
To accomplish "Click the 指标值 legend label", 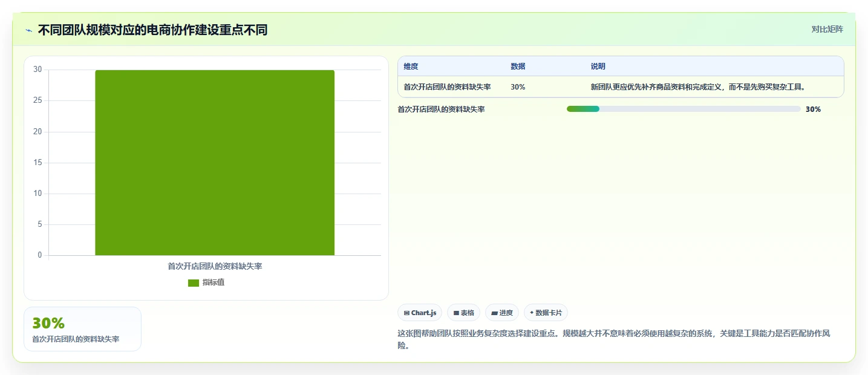I will click(214, 282).
